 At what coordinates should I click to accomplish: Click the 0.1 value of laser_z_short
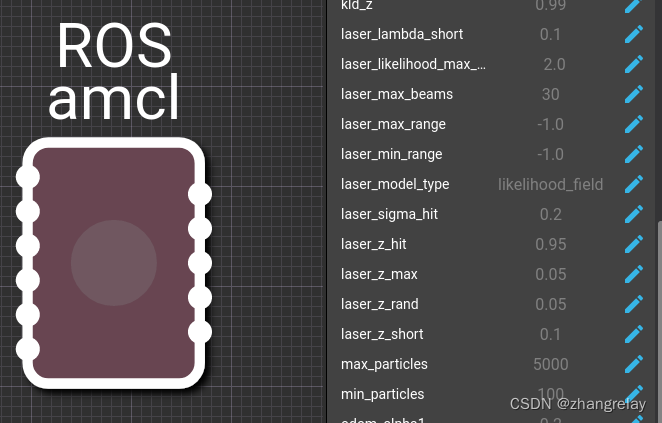click(x=551, y=334)
